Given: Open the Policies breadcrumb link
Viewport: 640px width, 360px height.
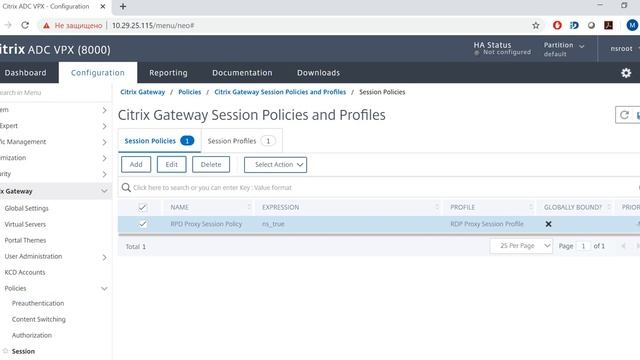Looking at the screenshot, I should point(189,92).
